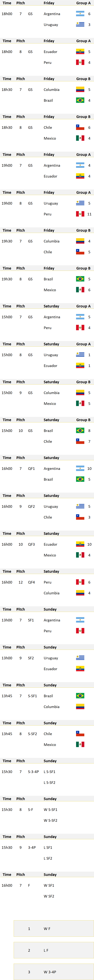The width and height of the screenshot is (94, 980).
Task: Click Peru's flag in the SF1 match
Action: coord(80,631)
